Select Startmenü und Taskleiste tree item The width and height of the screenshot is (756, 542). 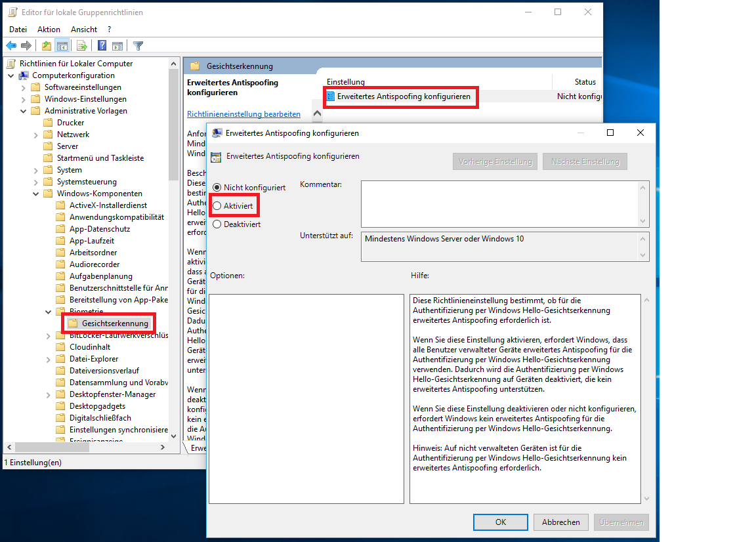(x=100, y=158)
